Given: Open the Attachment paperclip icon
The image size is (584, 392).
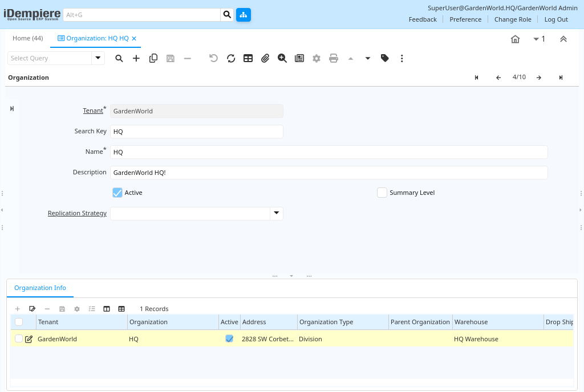Looking at the screenshot, I should 265,58.
